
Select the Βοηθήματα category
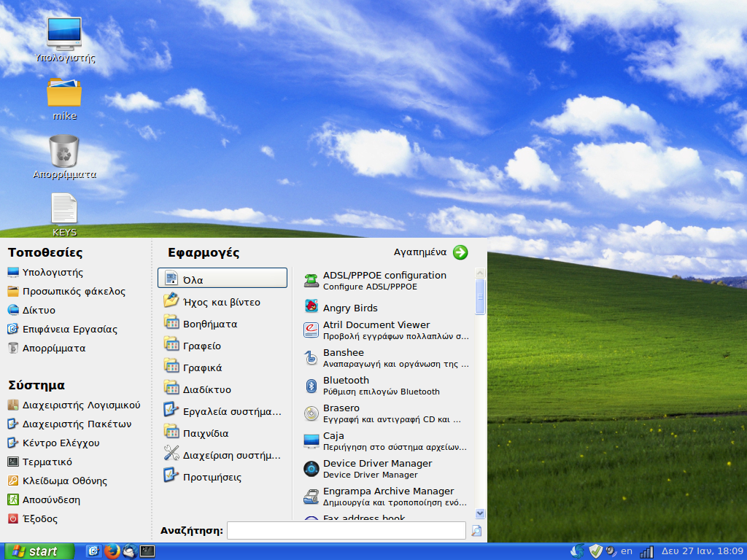(222, 324)
